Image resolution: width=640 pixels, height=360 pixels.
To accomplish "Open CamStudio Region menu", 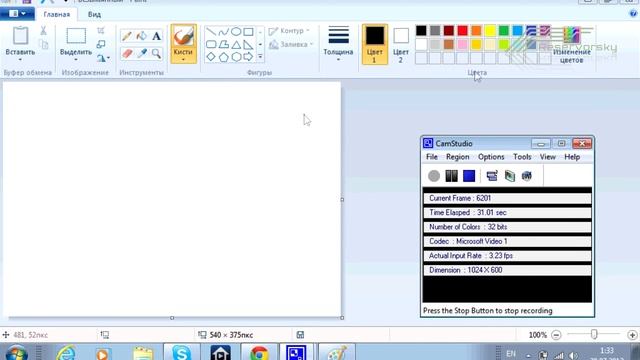I will coord(458,157).
